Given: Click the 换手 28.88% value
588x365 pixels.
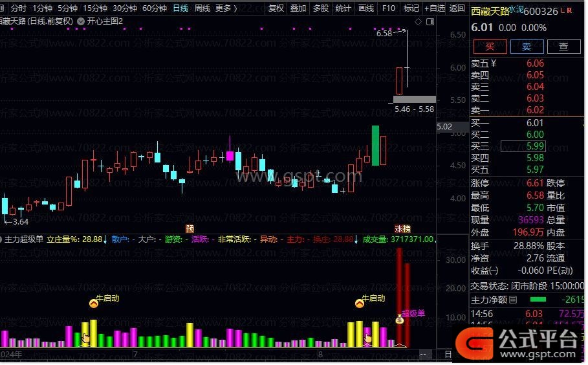Looking at the screenshot, I should click(x=528, y=246).
